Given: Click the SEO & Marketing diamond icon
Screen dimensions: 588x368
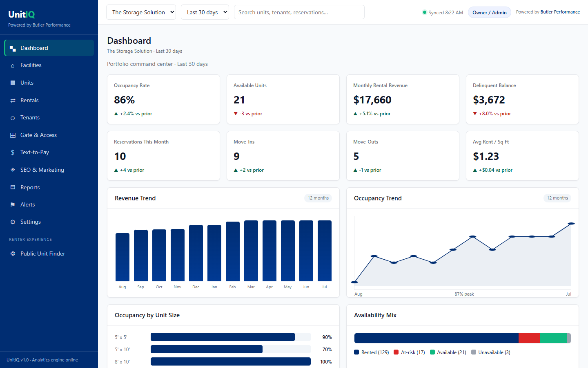Looking at the screenshot, I should 13,170.
